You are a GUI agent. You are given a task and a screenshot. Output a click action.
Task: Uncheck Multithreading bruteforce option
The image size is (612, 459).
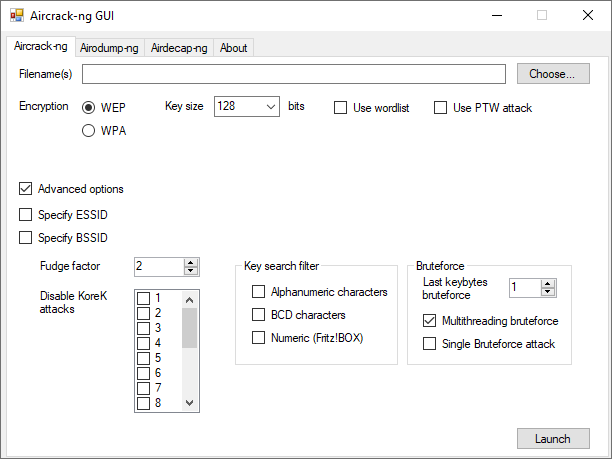pos(429,321)
